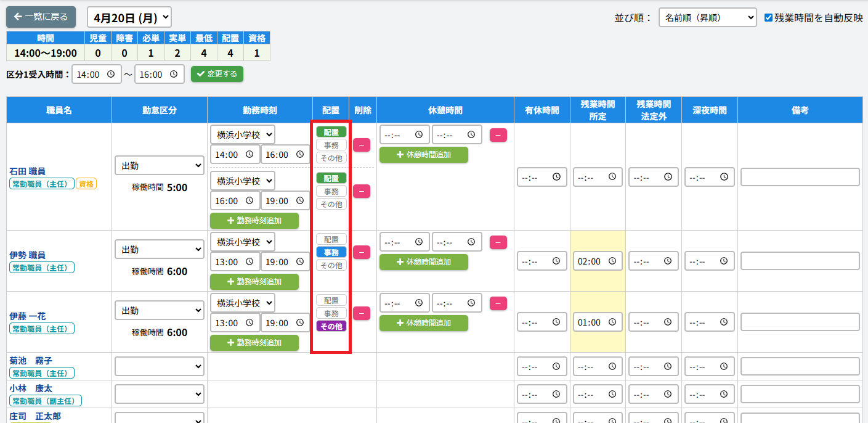868x423 pixels.
Task: Open the 4月20日 (月) date dropdown
Action: pyautogui.click(x=129, y=17)
